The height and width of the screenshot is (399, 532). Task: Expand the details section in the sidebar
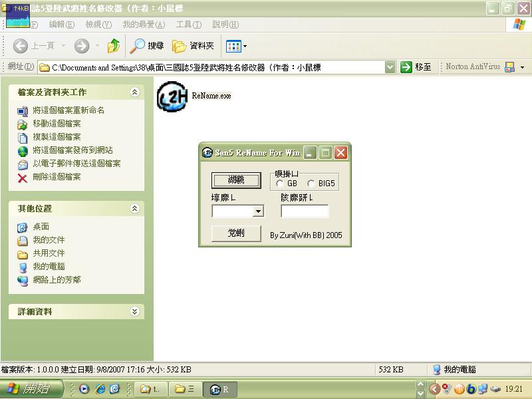(135, 311)
